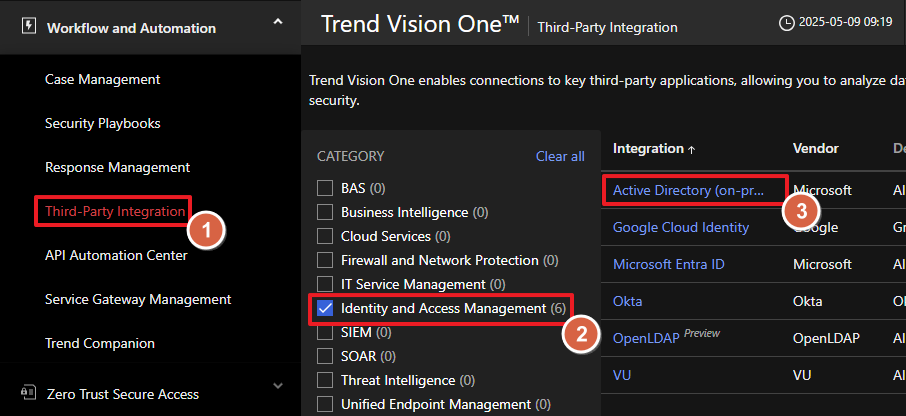Open the Active Directory (on-premises) integration
The height and width of the screenshot is (416, 906).
pyautogui.click(x=687, y=189)
